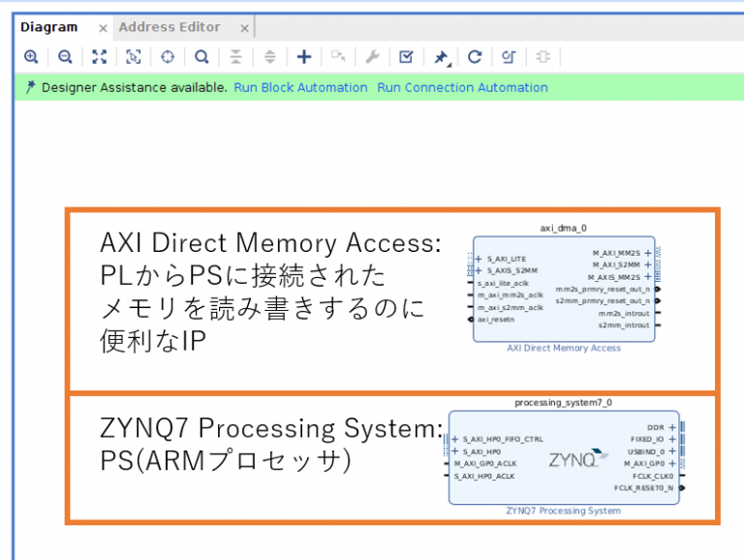The image size is (744, 560).
Task: Click the Auto-fit Selection crosshair icon
Action: pos(168,57)
